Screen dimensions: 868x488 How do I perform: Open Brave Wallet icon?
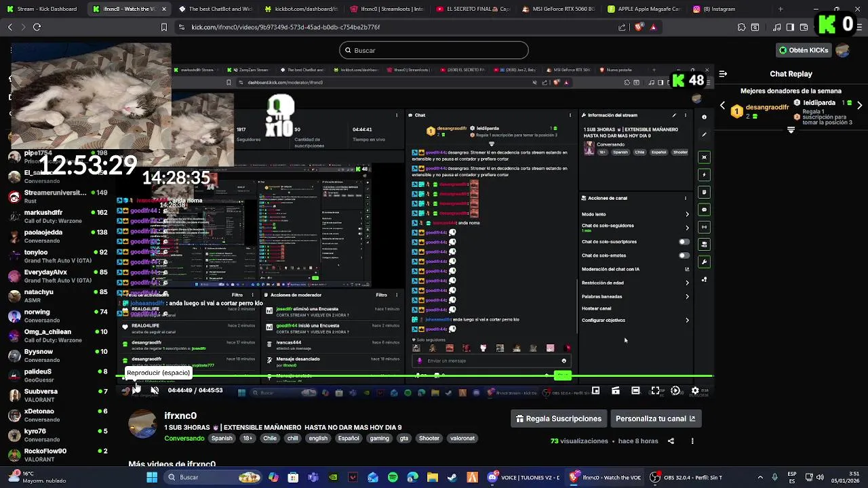tap(804, 27)
